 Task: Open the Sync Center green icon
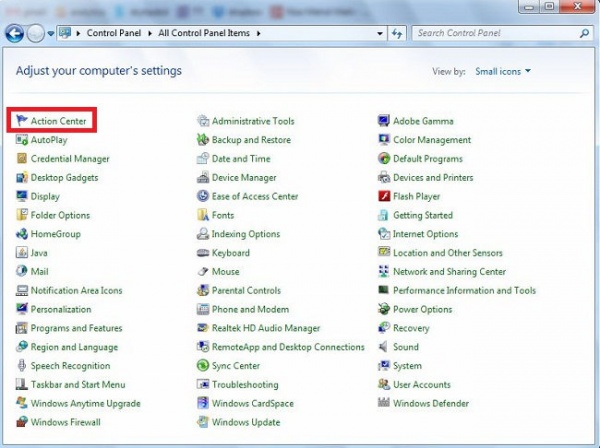tap(202, 365)
